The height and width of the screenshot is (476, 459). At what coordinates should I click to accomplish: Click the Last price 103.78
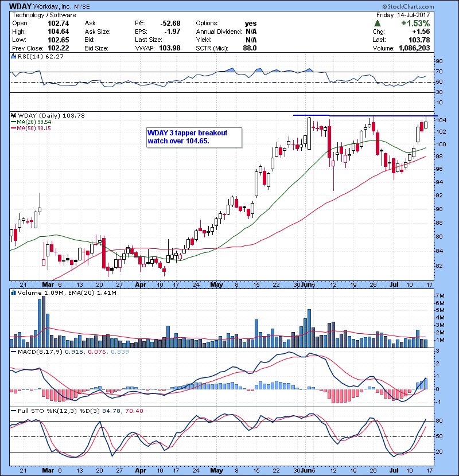(x=419, y=40)
